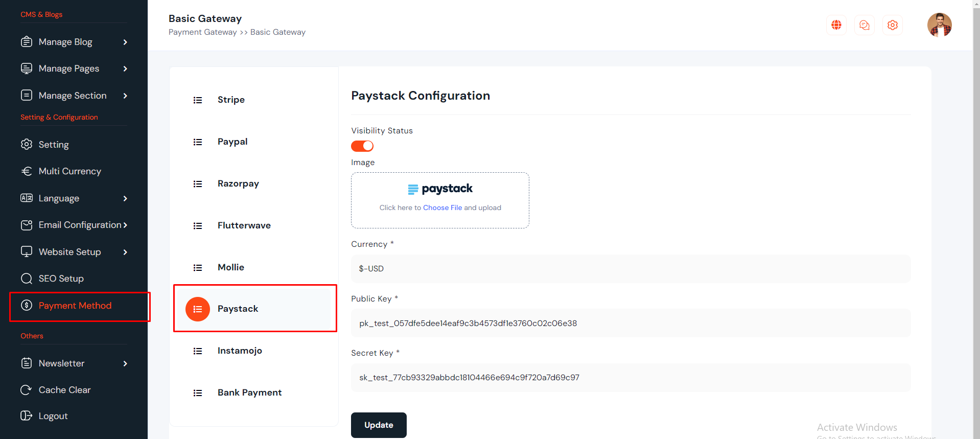Viewport: 980px width, 439px height.
Task: Click the Logout icon in sidebar
Action: (x=26, y=416)
